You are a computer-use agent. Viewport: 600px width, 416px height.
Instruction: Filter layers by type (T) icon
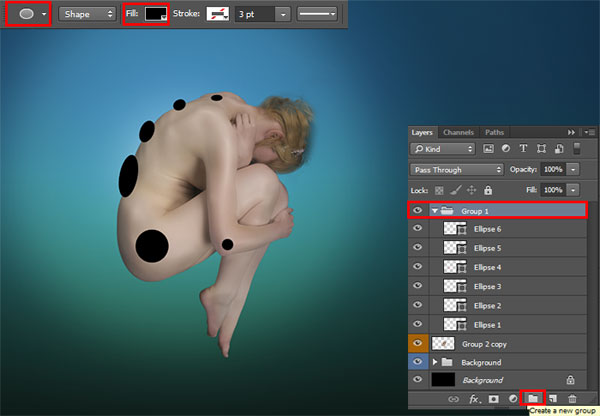[x=523, y=148]
